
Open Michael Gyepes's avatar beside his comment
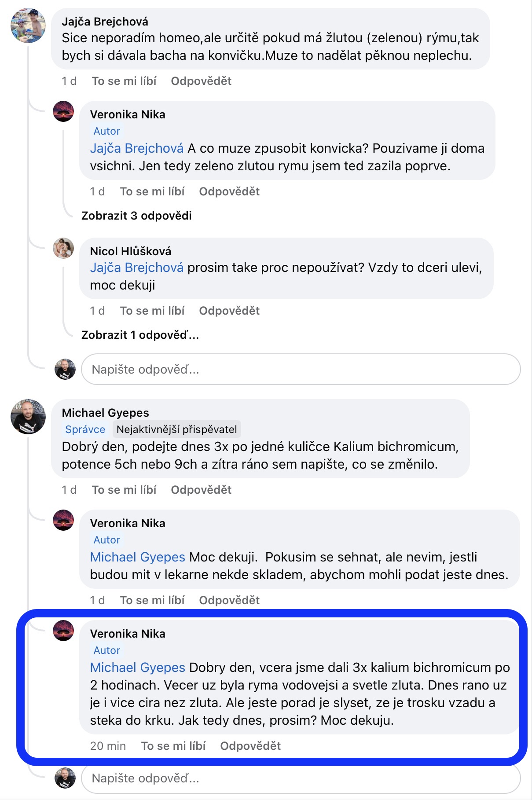click(28, 417)
